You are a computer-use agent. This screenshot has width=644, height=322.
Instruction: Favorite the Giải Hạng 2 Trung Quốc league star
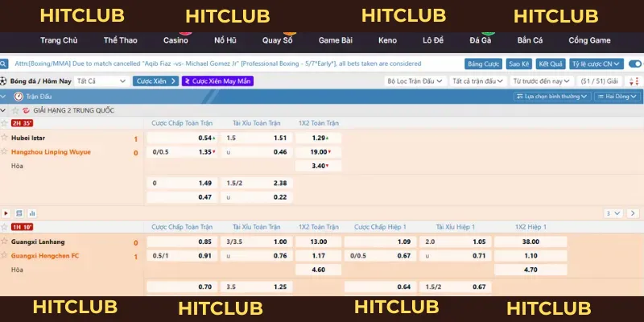pos(15,110)
